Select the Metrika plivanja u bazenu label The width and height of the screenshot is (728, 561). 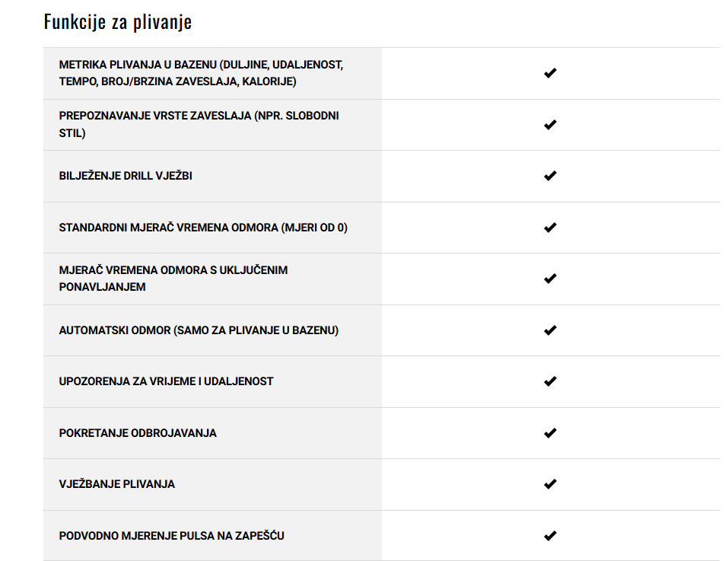tap(201, 73)
